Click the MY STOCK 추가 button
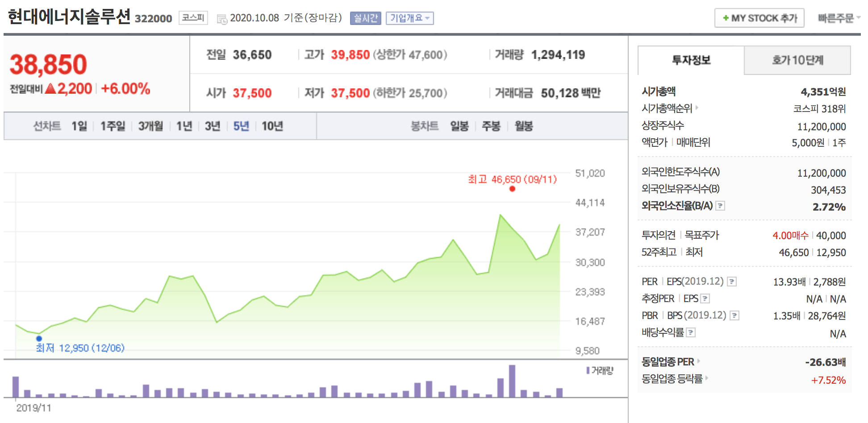Image resolution: width=868 pixels, height=423 pixels. [x=759, y=18]
